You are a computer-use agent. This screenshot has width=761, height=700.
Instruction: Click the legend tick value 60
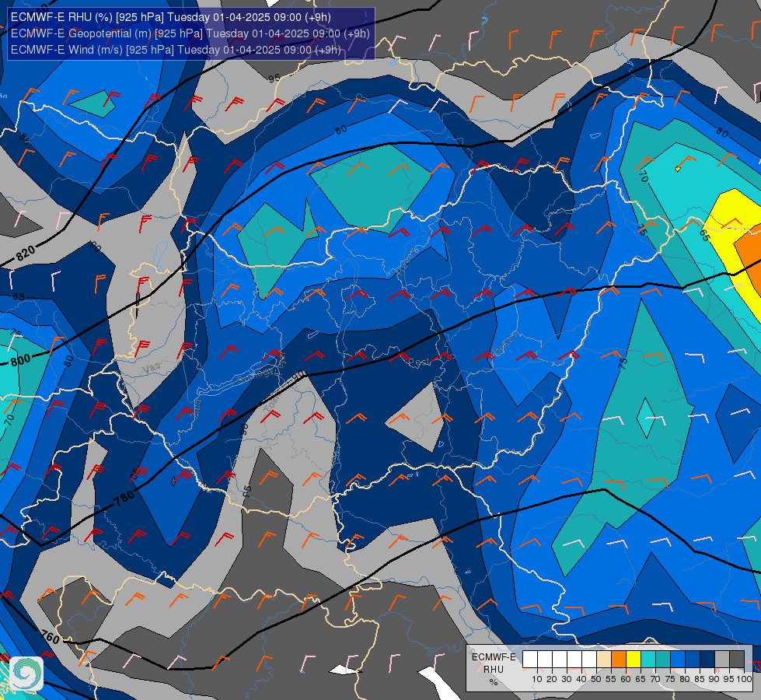click(626, 679)
